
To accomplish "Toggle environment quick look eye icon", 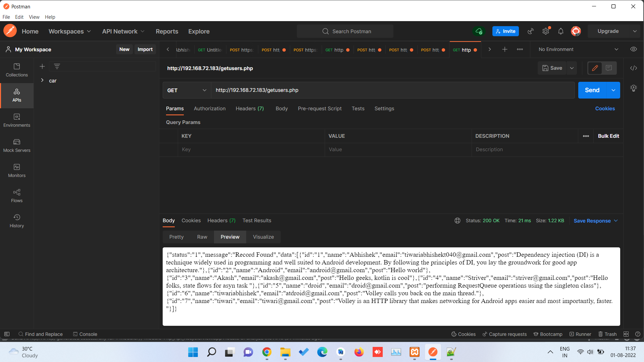I will pos(634,49).
